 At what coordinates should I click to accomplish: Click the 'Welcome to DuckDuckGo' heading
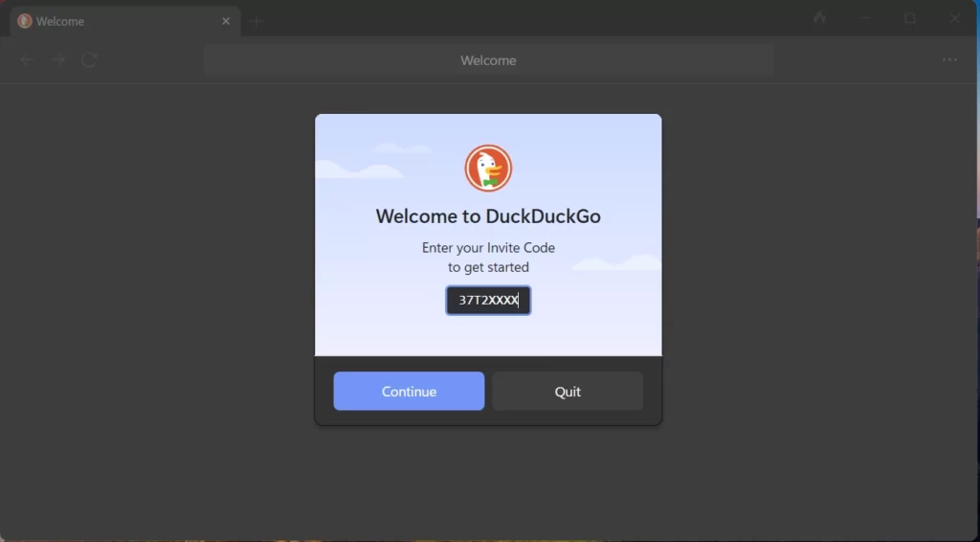tap(488, 216)
